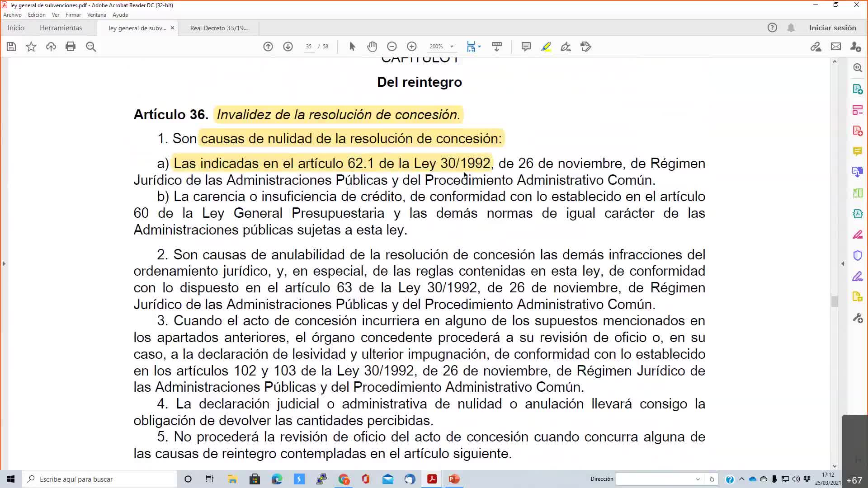Click the taskbar Dirección refresh button
The width and height of the screenshot is (868, 488).
pos(712,479)
